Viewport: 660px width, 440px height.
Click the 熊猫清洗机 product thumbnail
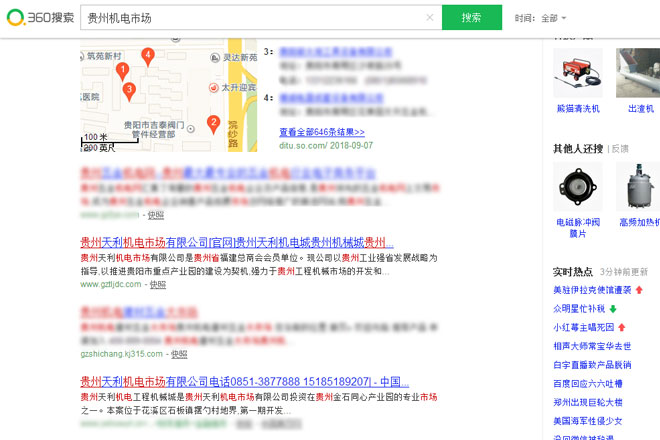tap(578, 73)
